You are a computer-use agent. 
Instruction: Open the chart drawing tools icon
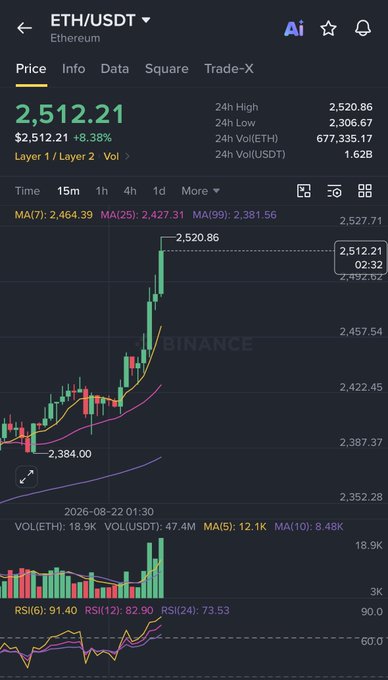coord(303,191)
